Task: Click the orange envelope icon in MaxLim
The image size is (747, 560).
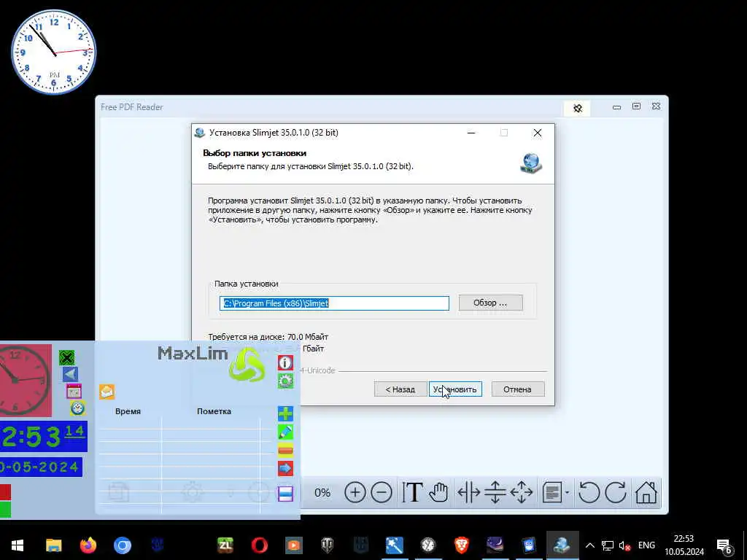Action: pos(107,392)
